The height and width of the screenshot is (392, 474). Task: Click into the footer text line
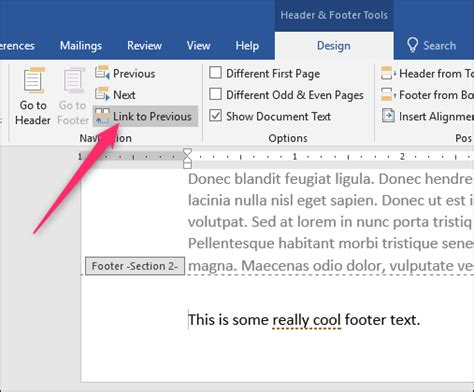(x=304, y=320)
